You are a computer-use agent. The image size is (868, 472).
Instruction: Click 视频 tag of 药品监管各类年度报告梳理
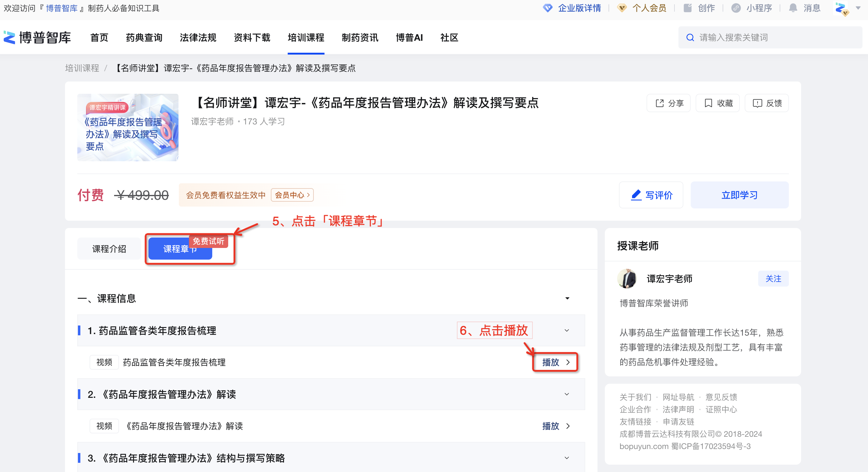coord(104,363)
